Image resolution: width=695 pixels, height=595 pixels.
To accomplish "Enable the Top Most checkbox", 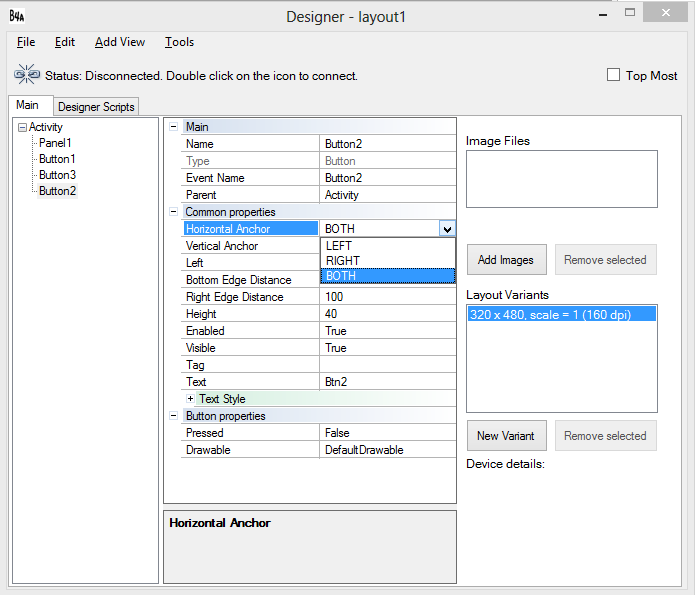I will pos(614,75).
